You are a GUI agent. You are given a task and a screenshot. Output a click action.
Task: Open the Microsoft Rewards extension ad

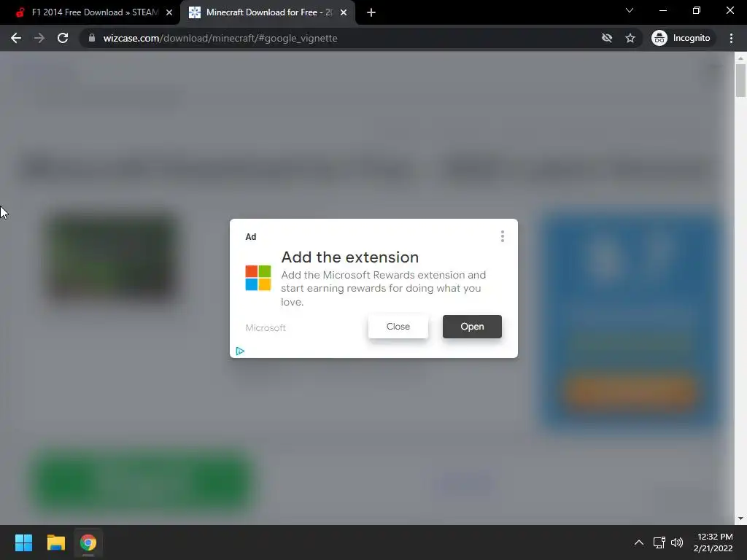[472, 327]
